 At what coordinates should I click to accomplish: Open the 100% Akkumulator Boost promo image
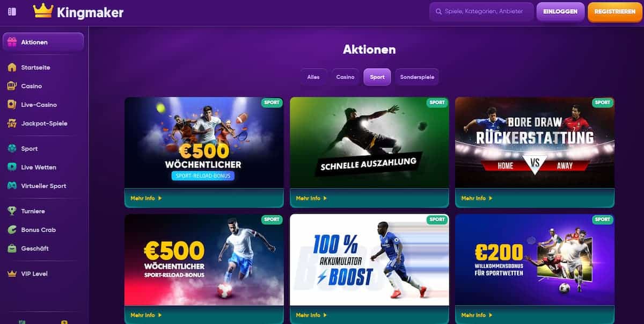[369, 260]
